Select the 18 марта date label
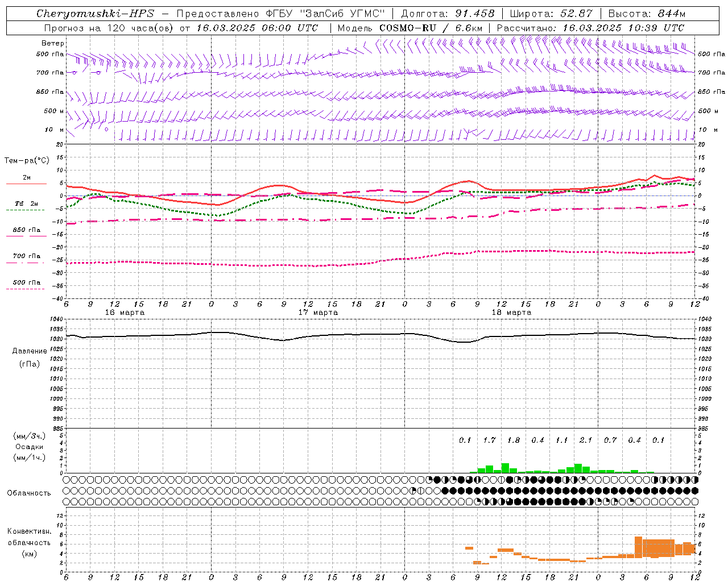 511,313
